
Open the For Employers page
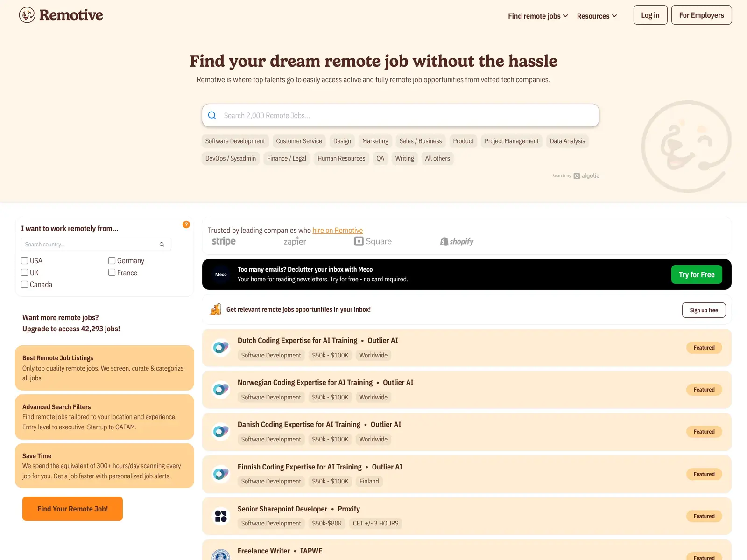(x=701, y=15)
